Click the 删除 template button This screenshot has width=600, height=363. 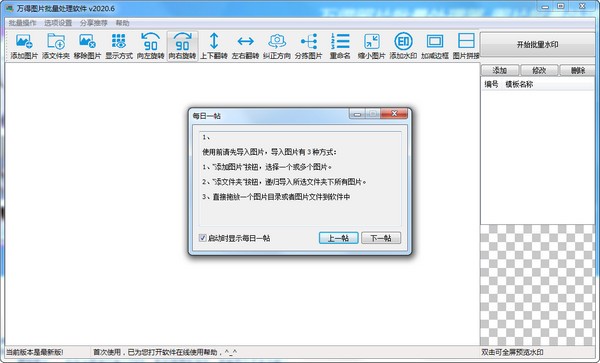[x=578, y=70]
